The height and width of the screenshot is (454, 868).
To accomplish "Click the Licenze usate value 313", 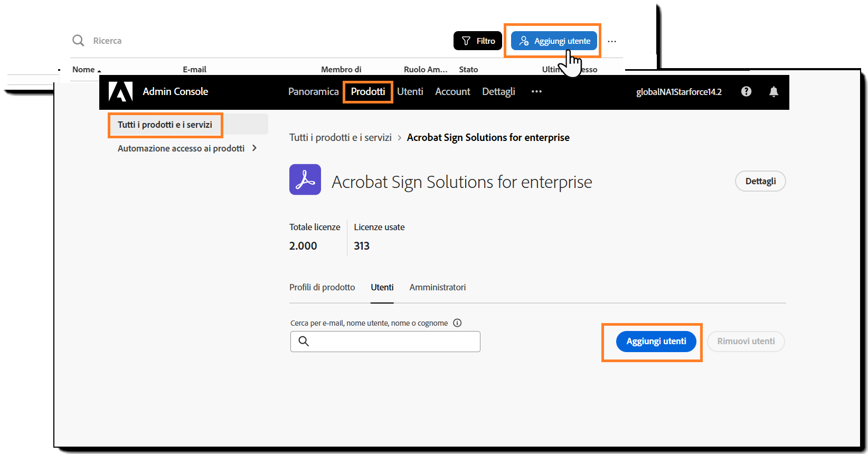I will pyautogui.click(x=362, y=246).
